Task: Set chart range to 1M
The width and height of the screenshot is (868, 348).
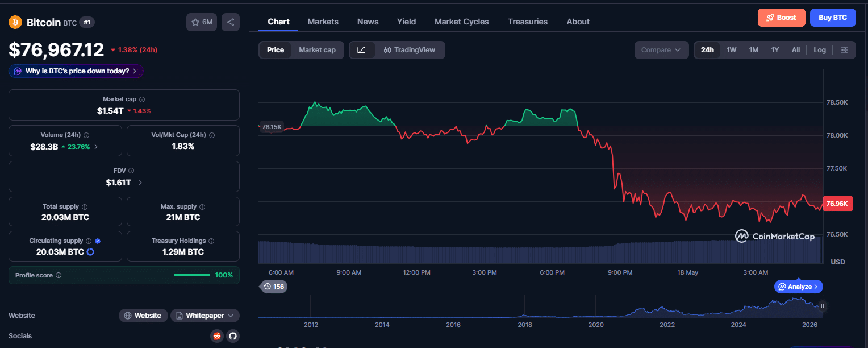Action: click(x=754, y=50)
